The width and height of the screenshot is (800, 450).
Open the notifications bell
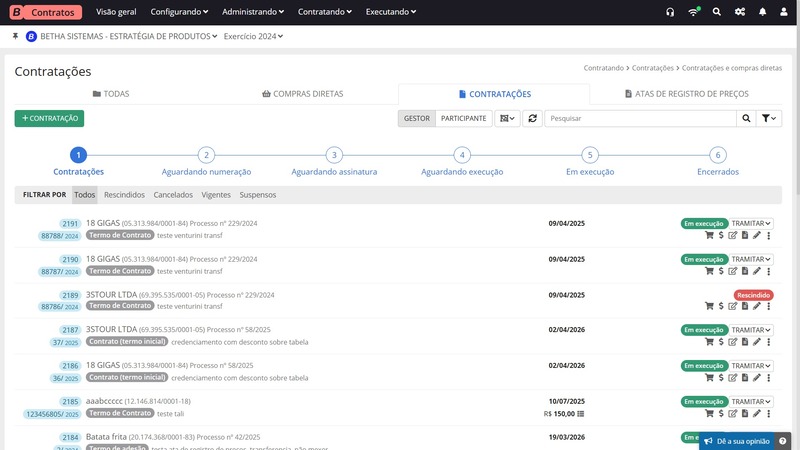763,12
